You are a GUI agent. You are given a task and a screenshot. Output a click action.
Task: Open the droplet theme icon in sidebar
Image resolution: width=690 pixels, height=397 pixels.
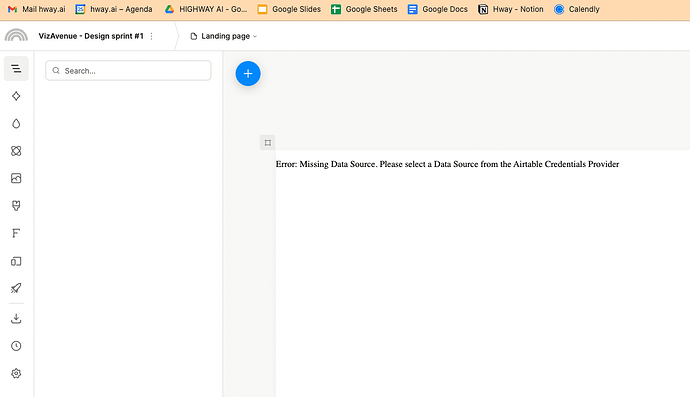pyautogui.click(x=16, y=124)
